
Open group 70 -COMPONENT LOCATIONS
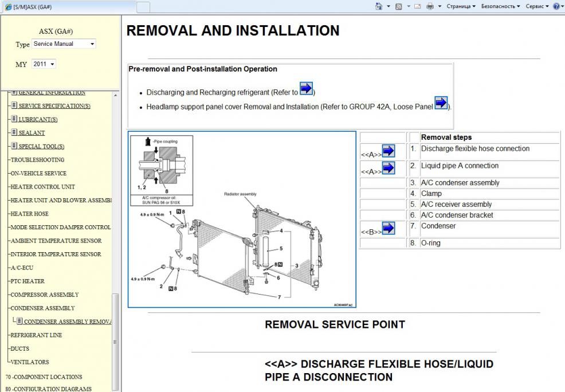click(x=44, y=377)
